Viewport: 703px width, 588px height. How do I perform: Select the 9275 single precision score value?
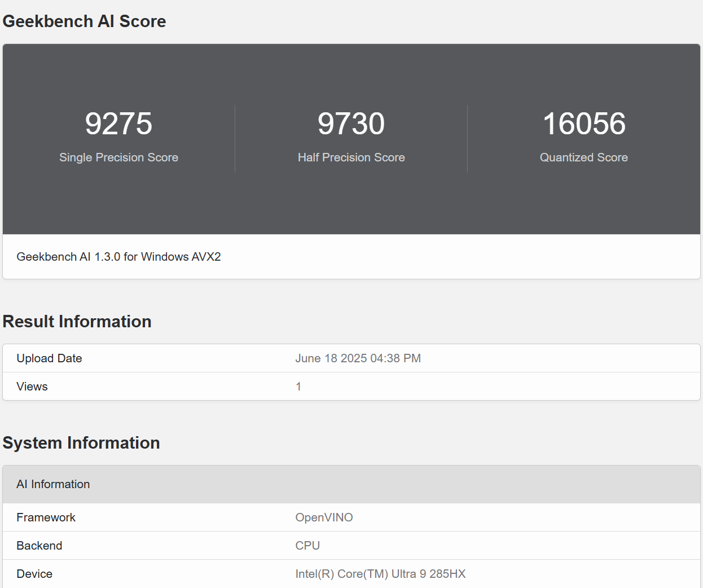[118, 124]
